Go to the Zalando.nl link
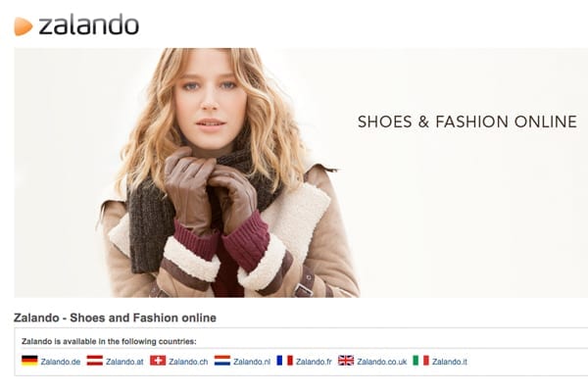The image size is (588, 392). tap(252, 362)
